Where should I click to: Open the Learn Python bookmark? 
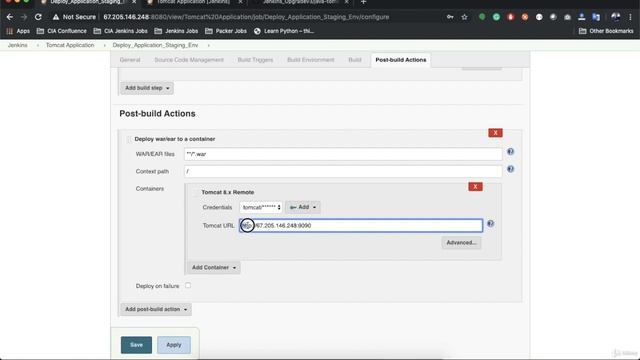coord(284,31)
